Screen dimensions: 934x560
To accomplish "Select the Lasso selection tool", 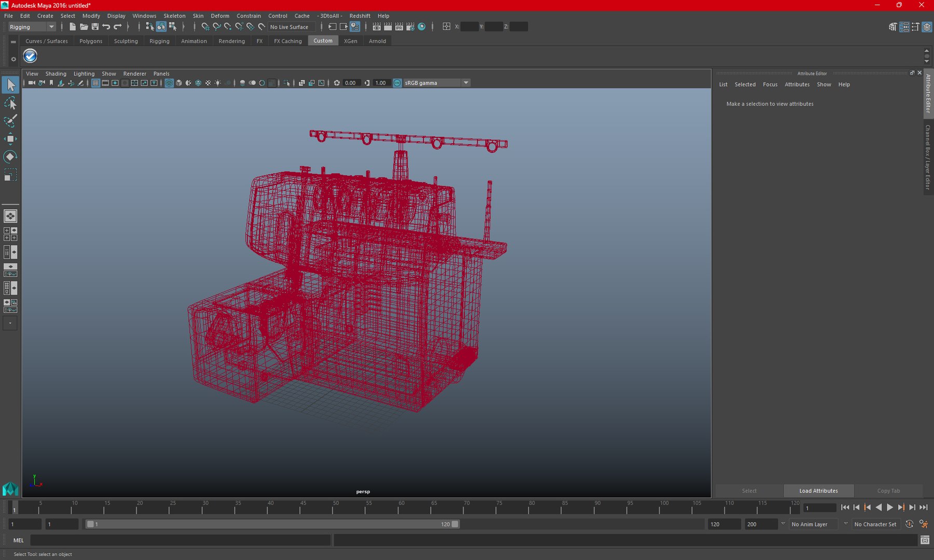I will point(10,103).
